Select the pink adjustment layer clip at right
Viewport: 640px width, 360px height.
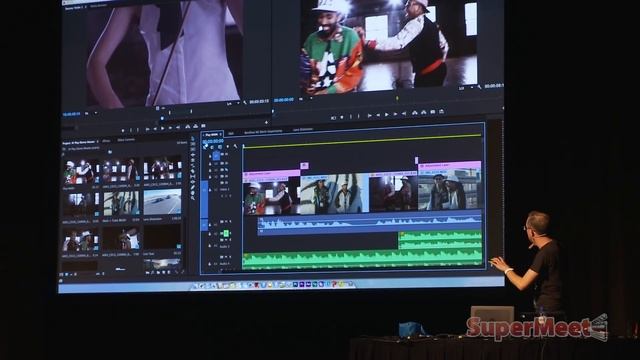click(450, 166)
